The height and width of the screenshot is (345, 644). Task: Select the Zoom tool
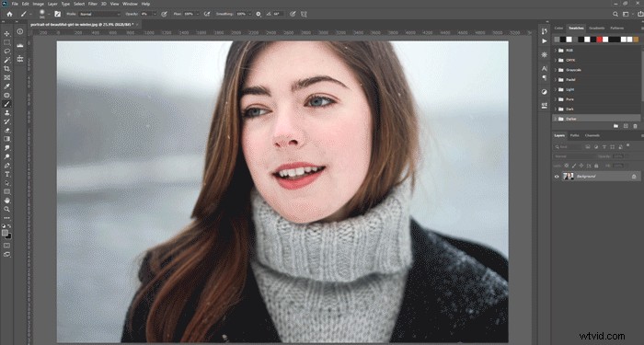pos(7,209)
